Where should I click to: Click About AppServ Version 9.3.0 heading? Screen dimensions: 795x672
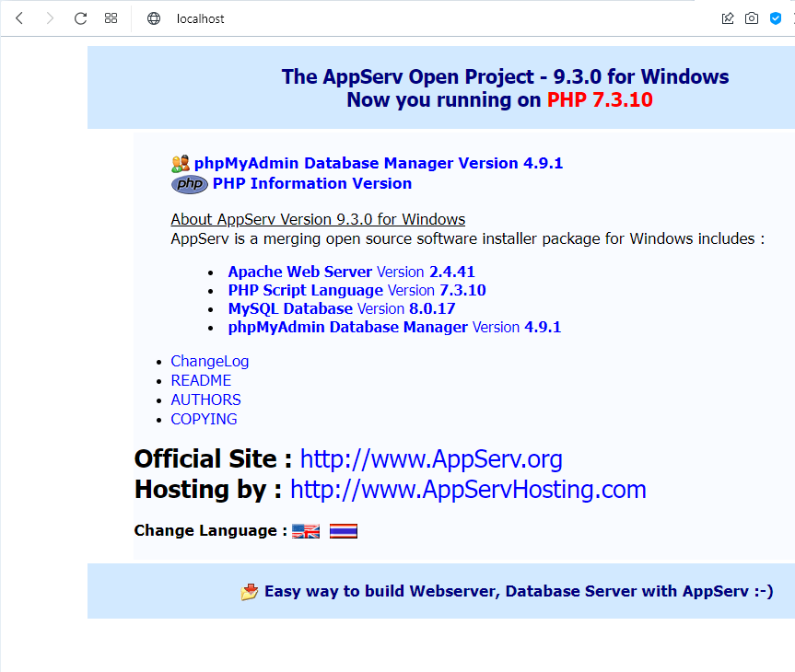[x=318, y=219]
